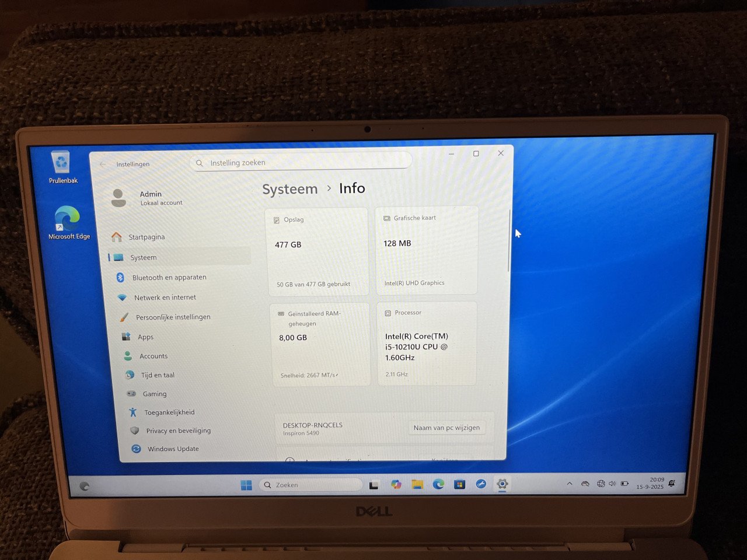Screen dimensions: 747x560
Task: Click the widgets icon on taskbar left
Action: 85,486
